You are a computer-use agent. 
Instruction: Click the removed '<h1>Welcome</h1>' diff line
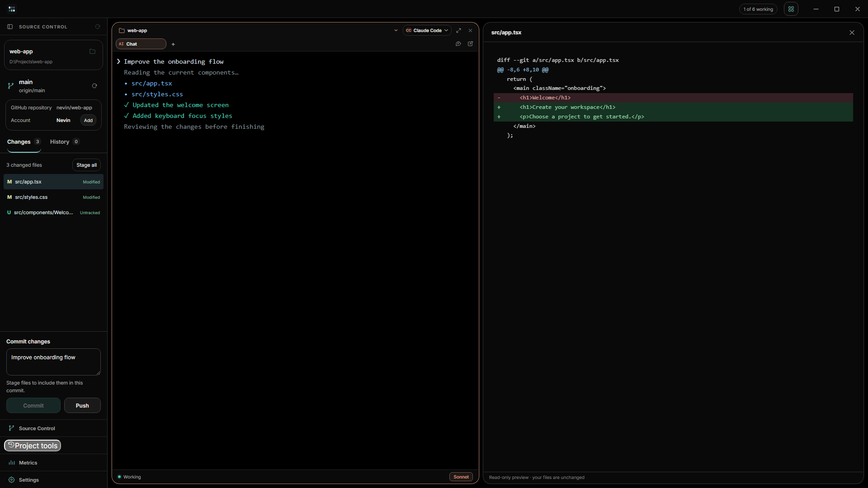673,98
